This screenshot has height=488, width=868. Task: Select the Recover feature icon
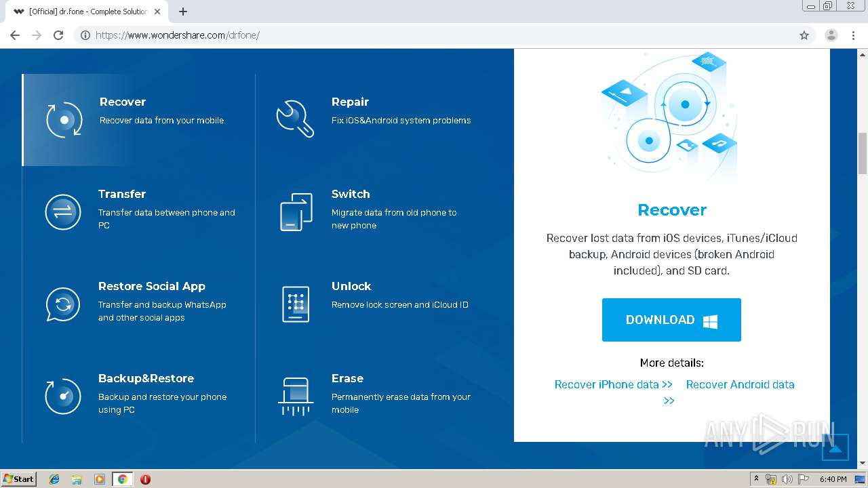64,120
